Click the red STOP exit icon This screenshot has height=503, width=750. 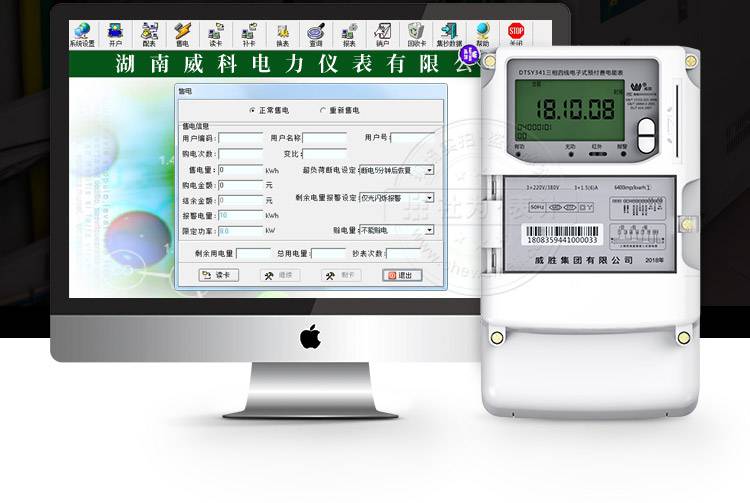516,33
